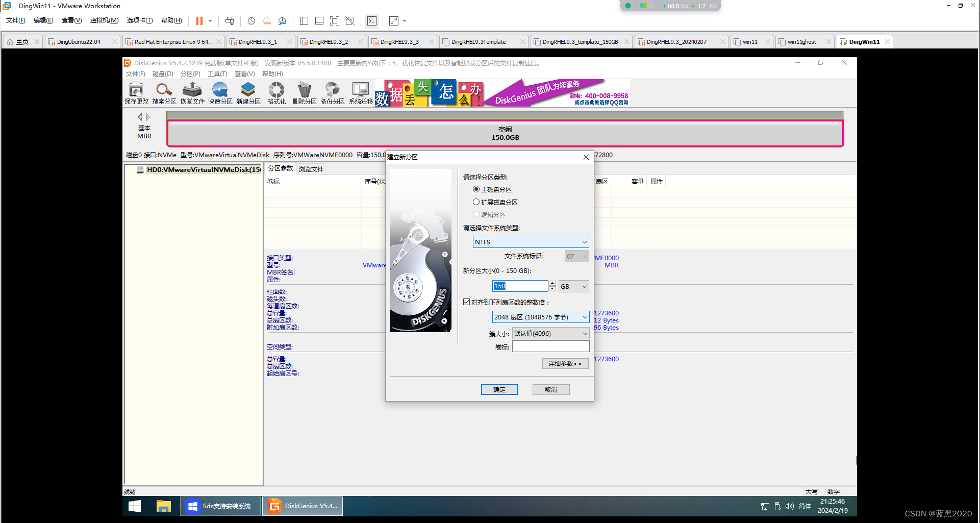Select the 格式化 format tool
The image size is (980, 523).
click(277, 93)
